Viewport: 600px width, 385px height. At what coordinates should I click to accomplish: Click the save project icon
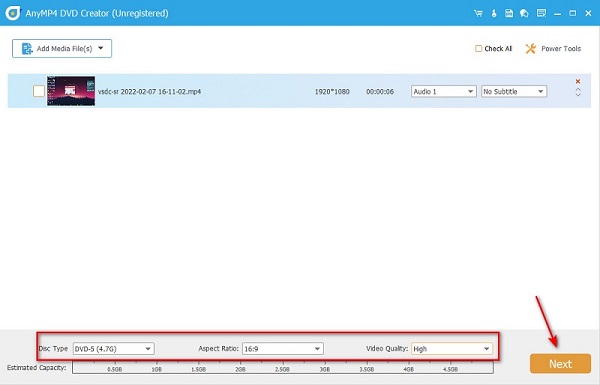point(509,13)
